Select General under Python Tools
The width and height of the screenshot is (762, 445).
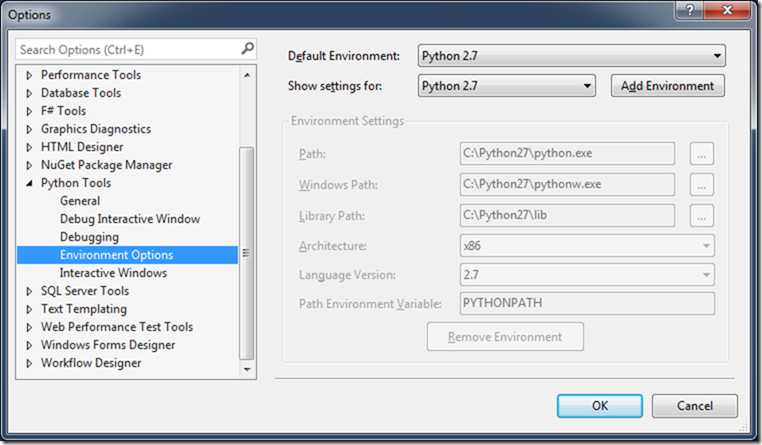(80, 201)
